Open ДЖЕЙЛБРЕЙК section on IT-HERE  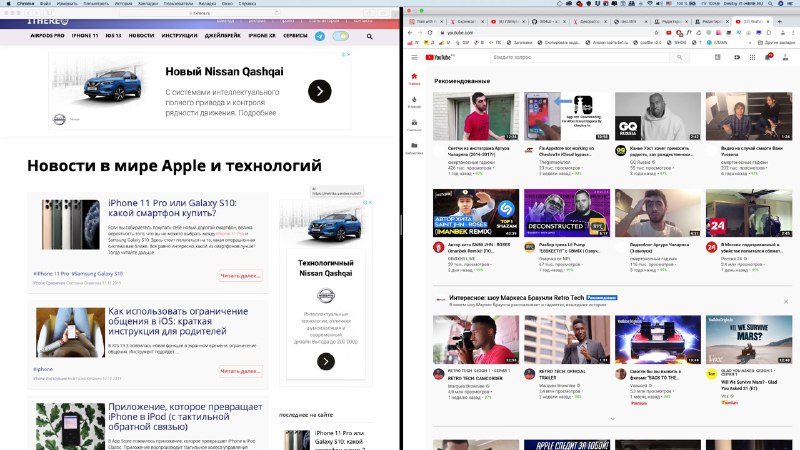pyautogui.click(x=222, y=36)
